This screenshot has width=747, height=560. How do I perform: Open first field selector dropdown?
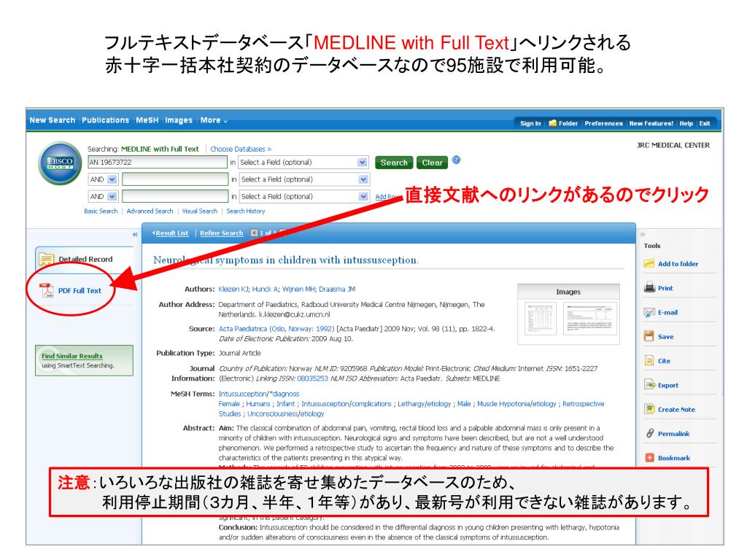362,163
